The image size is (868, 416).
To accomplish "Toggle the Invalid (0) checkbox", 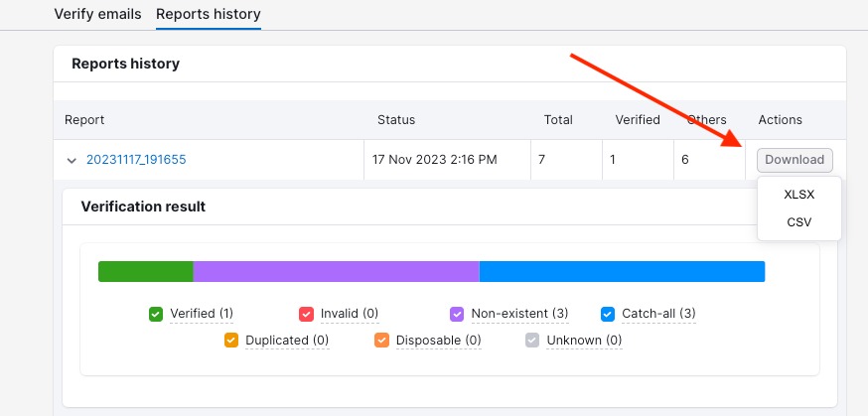I will 306,314.
